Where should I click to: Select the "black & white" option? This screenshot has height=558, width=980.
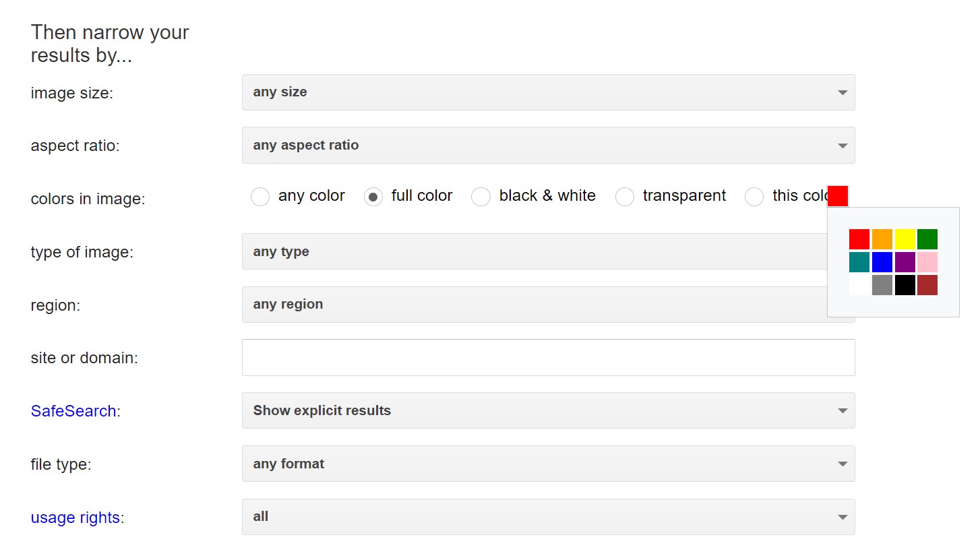point(481,196)
